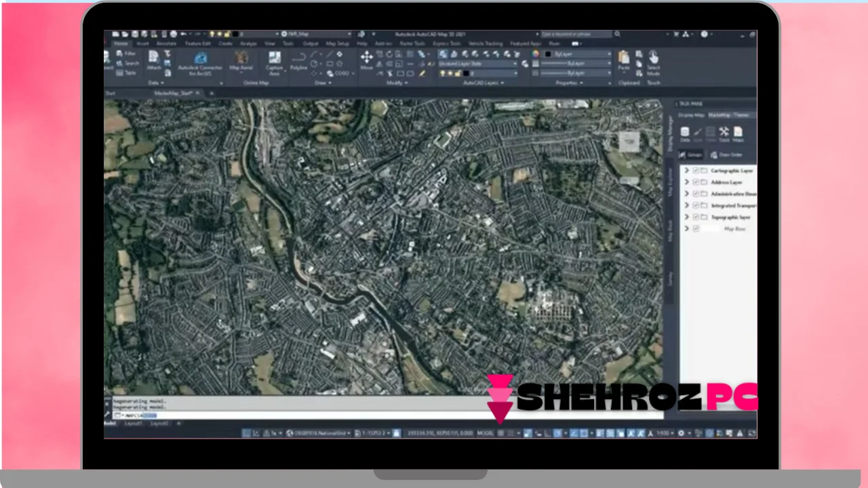Open the Map Setup ribbon tab
Image resolution: width=868 pixels, height=488 pixels.
tap(337, 43)
